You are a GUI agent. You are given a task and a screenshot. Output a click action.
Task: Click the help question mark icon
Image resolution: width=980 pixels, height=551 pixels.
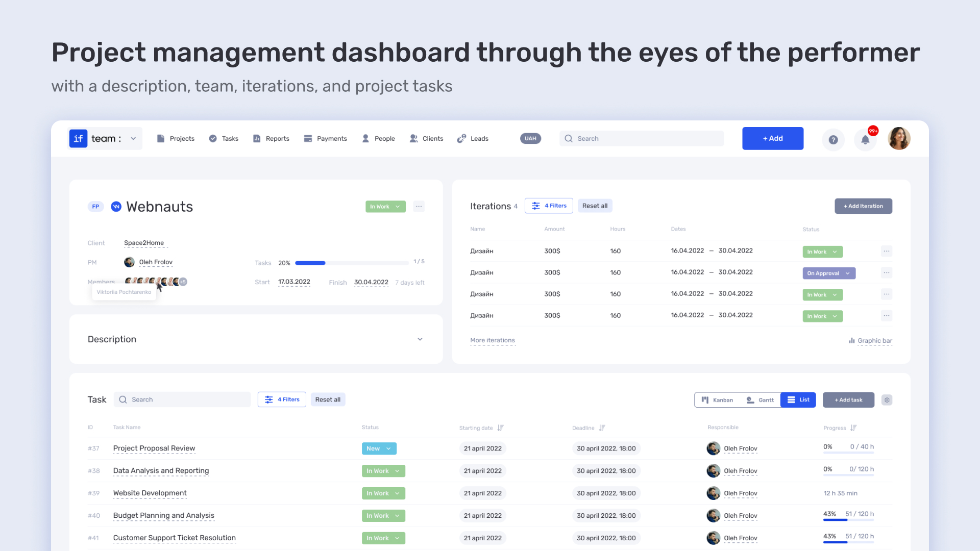(x=833, y=139)
